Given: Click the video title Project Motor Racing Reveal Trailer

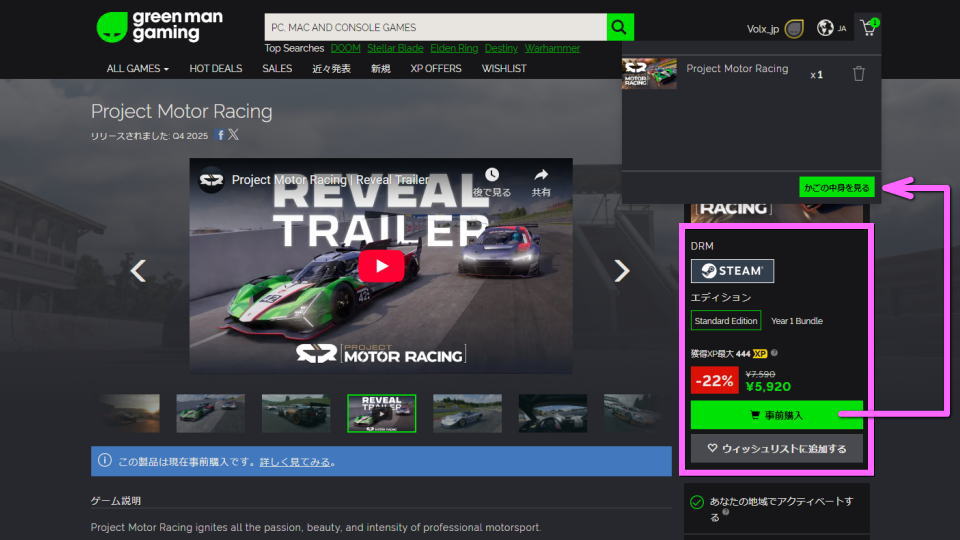Looking at the screenshot, I should 331,180.
